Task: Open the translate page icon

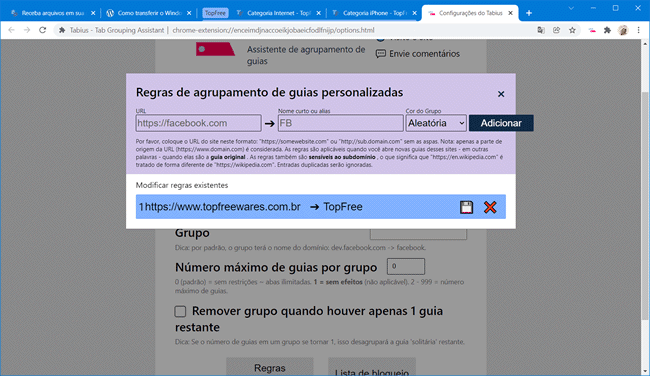Action: tap(541, 30)
